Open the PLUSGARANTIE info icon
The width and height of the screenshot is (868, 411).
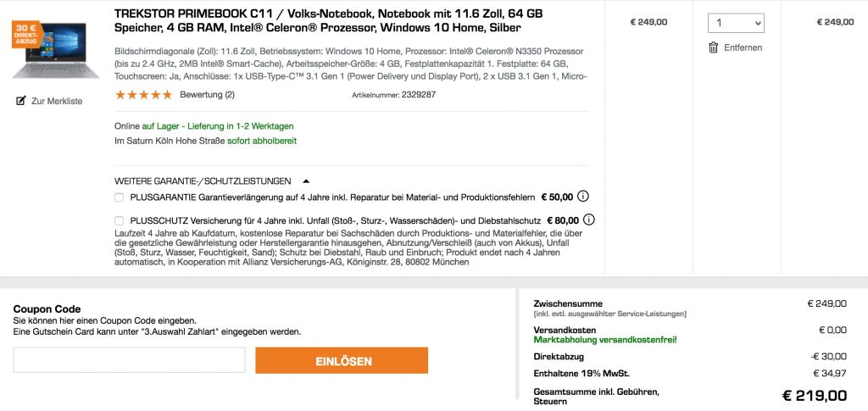click(583, 197)
